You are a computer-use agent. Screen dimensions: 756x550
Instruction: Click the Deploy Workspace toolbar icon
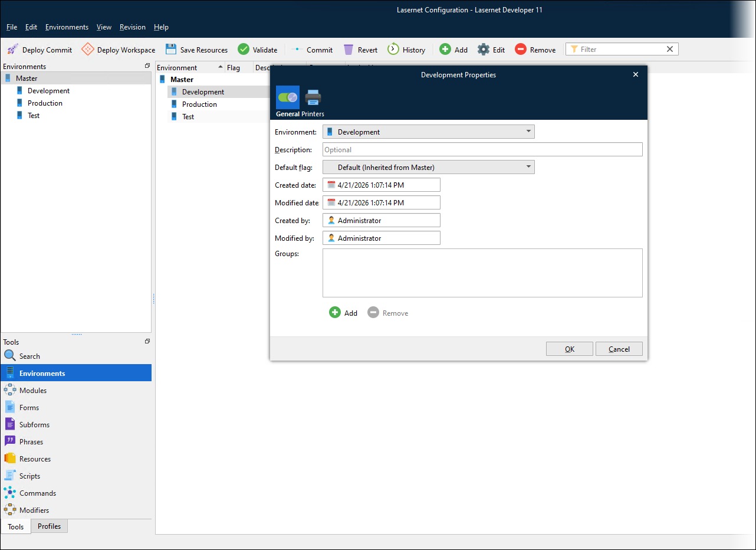(x=87, y=50)
